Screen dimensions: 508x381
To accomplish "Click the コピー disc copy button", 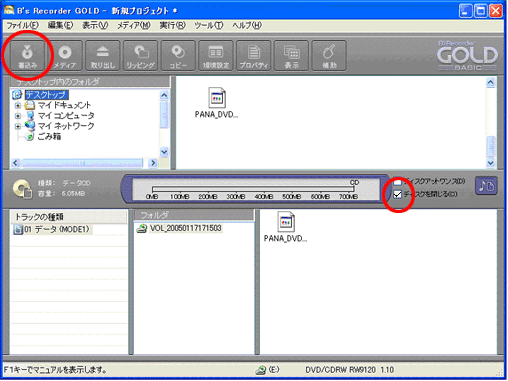I will [x=178, y=56].
